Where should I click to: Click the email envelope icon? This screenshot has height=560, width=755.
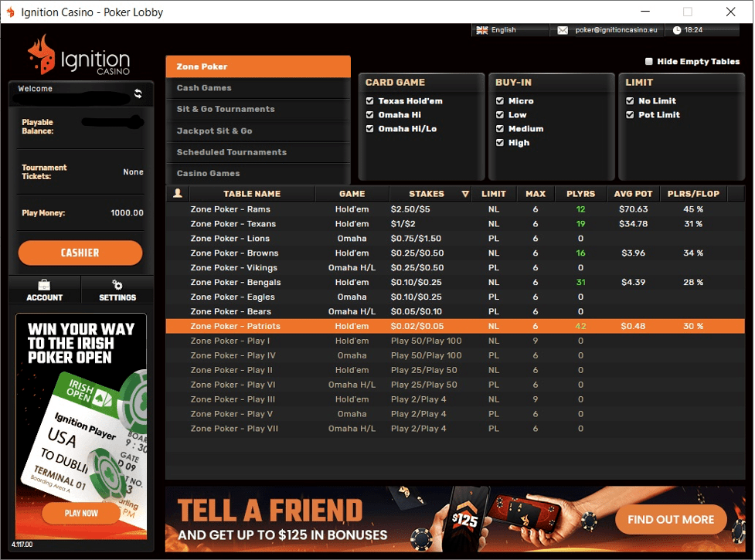click(563, 30)
